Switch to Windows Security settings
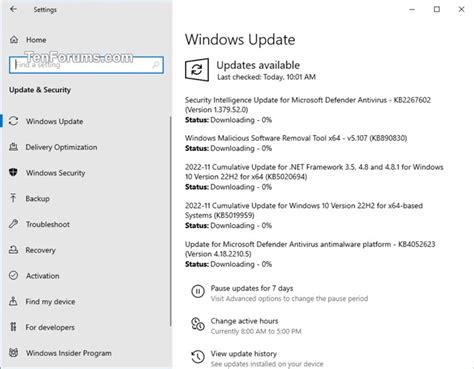Viewport: 474px width, 369px height. click(x=56, y=173)
